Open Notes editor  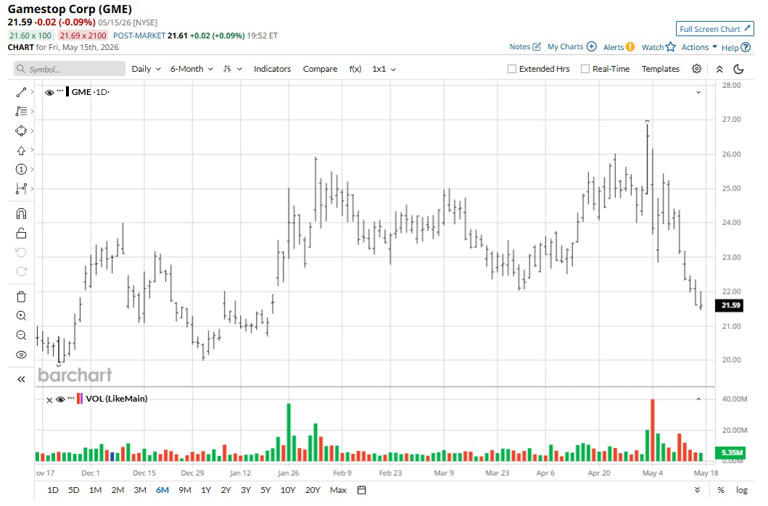point(525,47)
